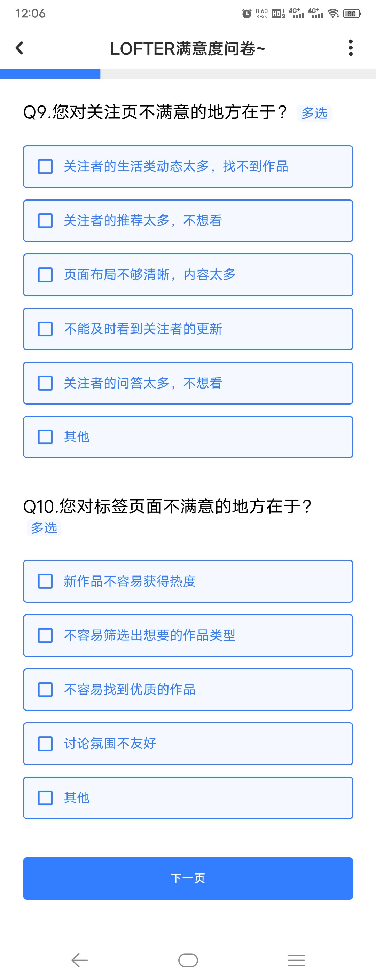The width and height of the screenshot is (376, 980).
Task: Select 页面布局不够清晰，内容太多 checkbox
Action: click(x=188, y=275)
